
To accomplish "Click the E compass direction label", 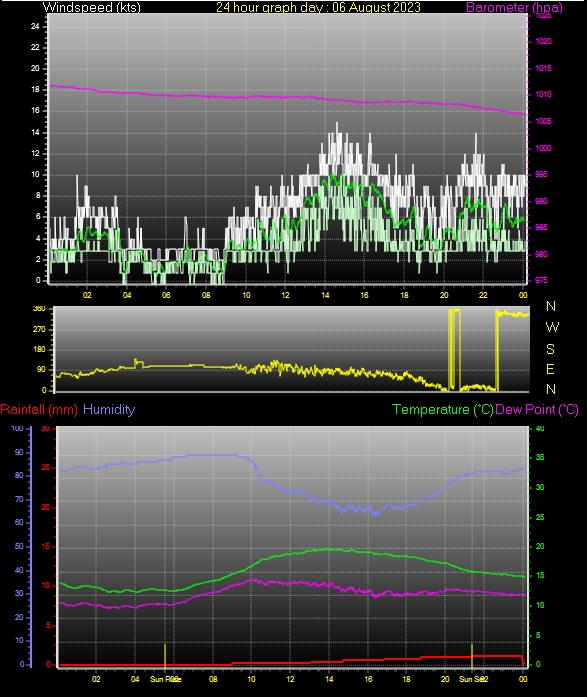I will pos(550,369).
